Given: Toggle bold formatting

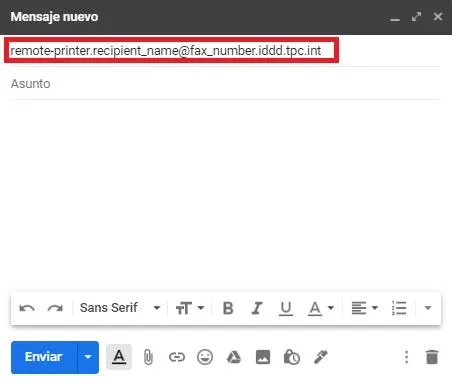Looking at the screenshot, I should pos(228,308).
